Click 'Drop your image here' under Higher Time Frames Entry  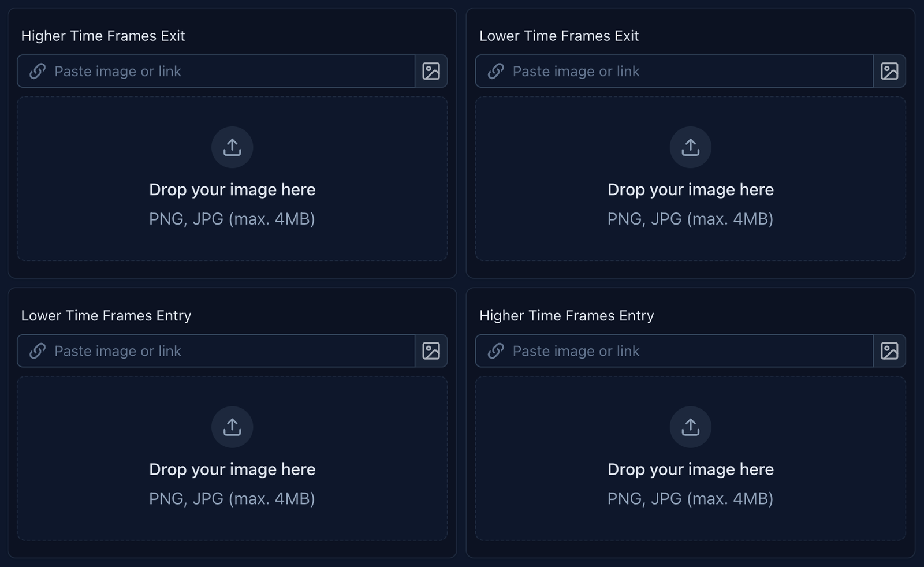pyautogui.click(x=690, y=469)
